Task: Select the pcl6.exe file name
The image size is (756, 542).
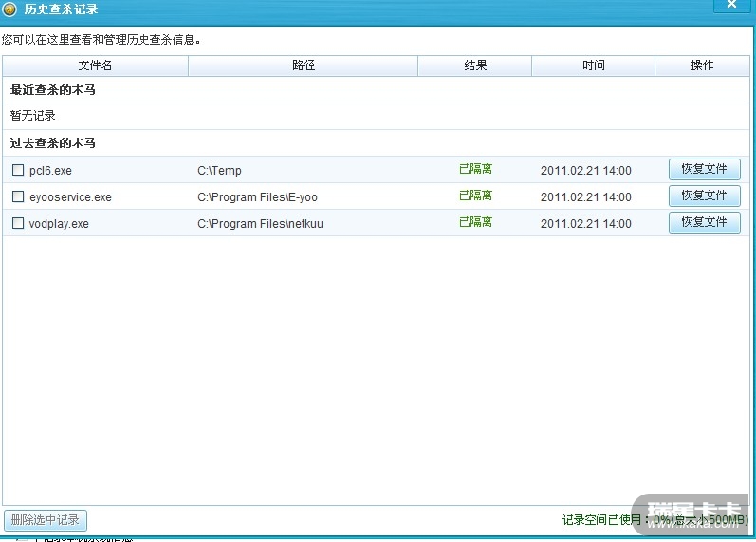Action: 50,171
